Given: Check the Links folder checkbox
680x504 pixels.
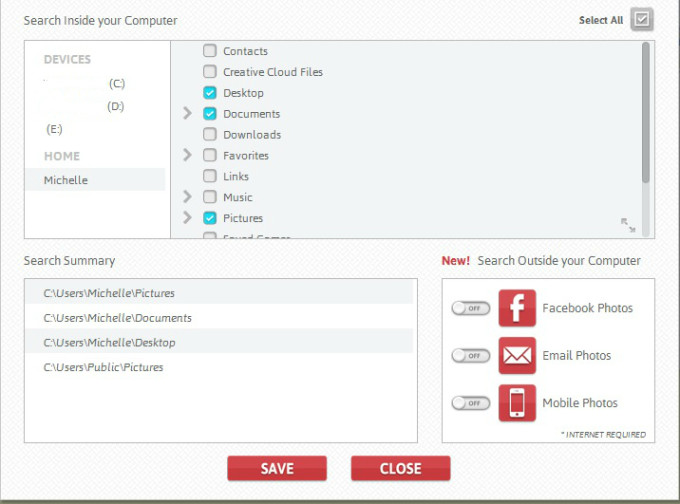Looking at the screenshot, I should (x=210, y=176).
